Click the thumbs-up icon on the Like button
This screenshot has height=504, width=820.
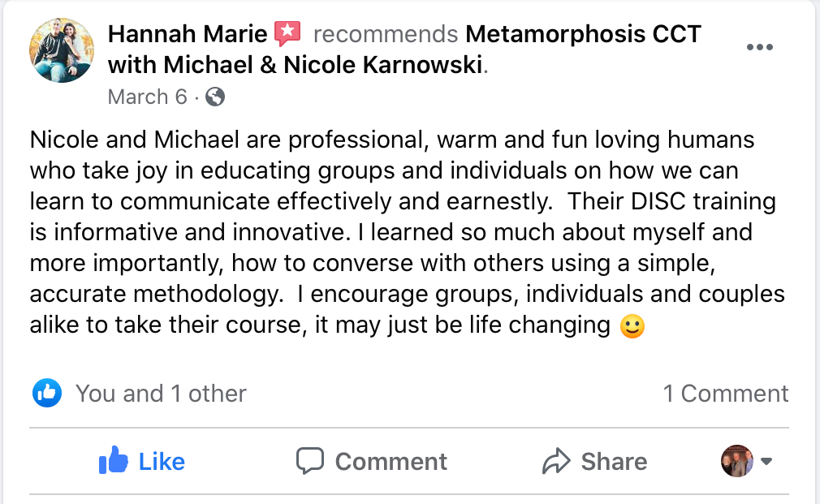tap(114, 461)
